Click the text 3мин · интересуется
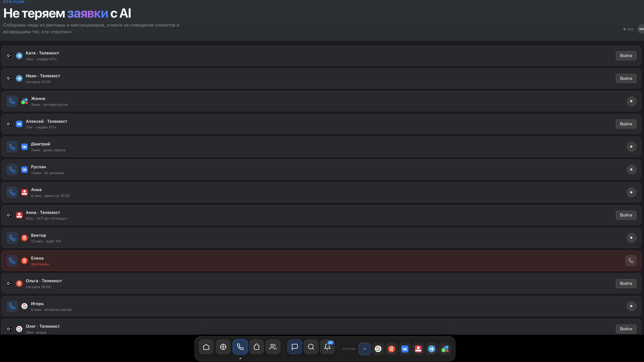Screen dimensions: 644x362 click(49, 105)
